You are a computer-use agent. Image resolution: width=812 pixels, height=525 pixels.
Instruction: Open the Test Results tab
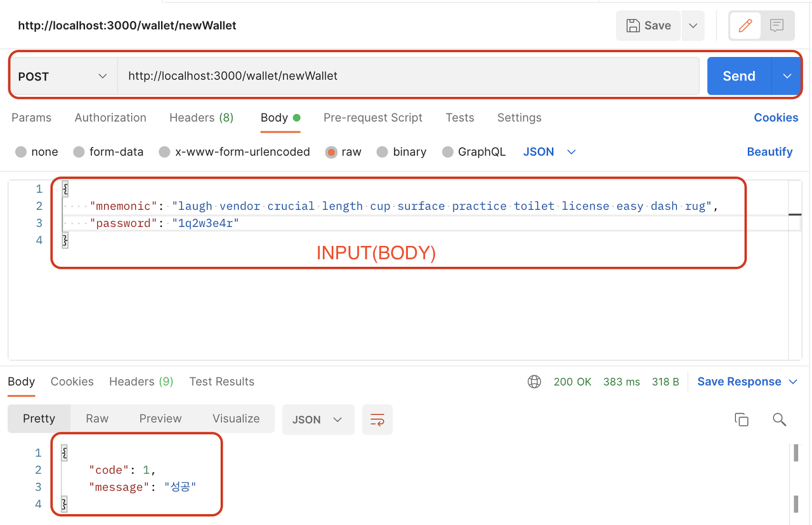coord(221,382)
